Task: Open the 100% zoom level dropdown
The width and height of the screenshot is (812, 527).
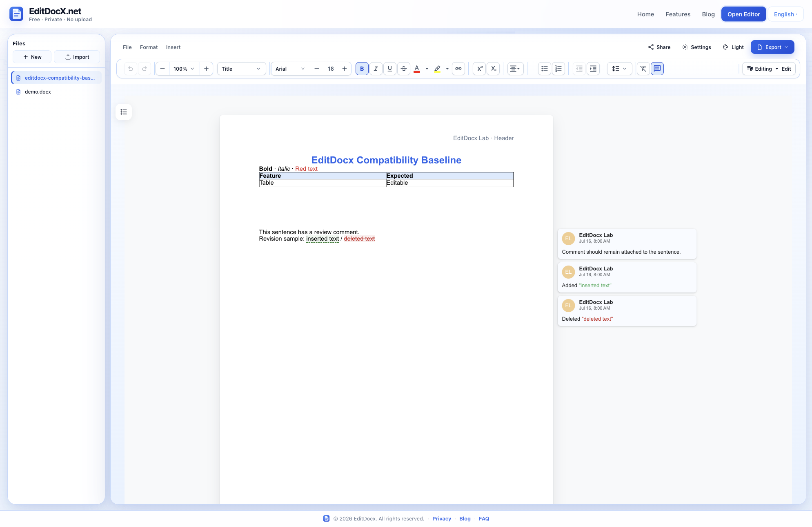Action: pos(184,69)
